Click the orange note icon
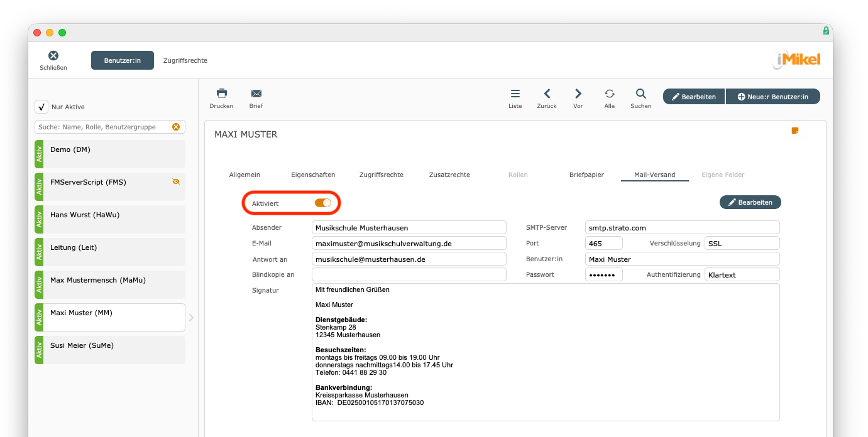Screen dimensions: 868x437 [795, 131]
